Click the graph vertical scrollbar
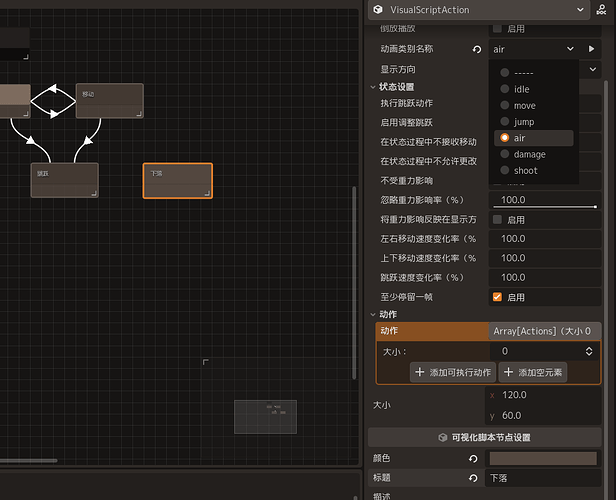Viewport: 616px width, 500px height. click(354, 283)
